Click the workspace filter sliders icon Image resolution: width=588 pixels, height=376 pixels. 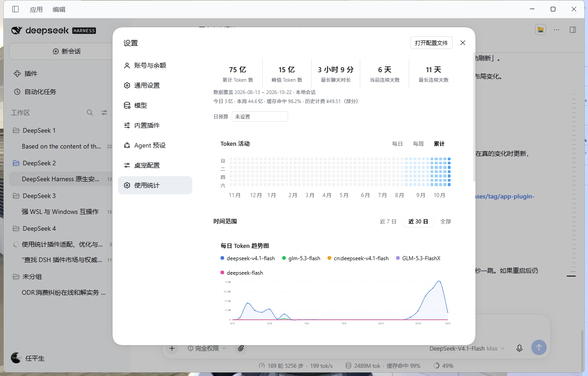(104, 113)
